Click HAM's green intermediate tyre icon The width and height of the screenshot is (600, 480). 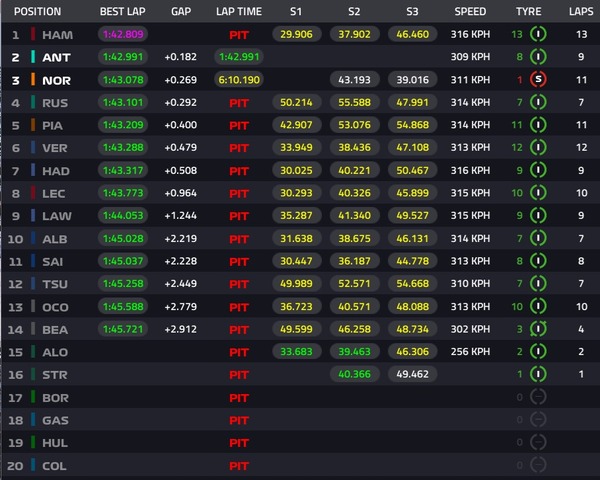pyautogui.click(x=539, y=34)
